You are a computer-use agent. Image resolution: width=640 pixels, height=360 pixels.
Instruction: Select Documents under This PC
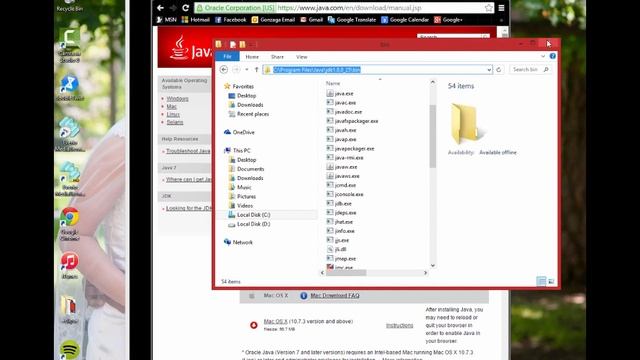point(246,169)
